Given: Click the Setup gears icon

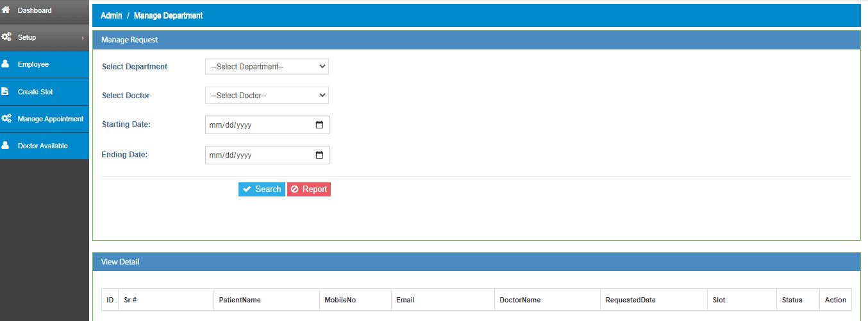Looking at the screenshot, I should (x=6, y=37).
